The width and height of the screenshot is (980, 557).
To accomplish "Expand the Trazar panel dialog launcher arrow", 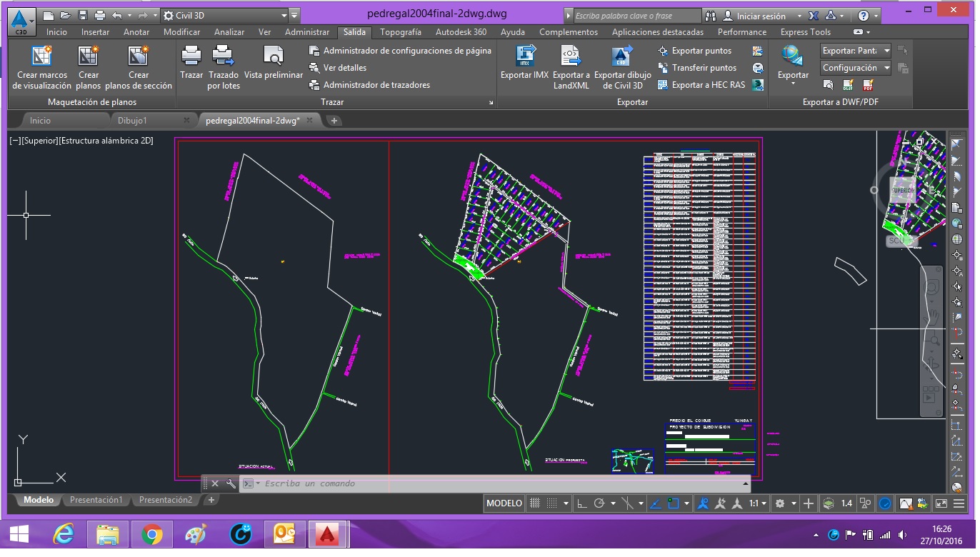I will (x=491, y=103).
